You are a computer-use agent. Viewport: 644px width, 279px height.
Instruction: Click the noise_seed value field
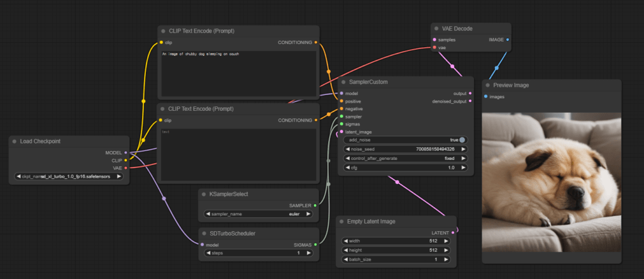coord(406,149)
